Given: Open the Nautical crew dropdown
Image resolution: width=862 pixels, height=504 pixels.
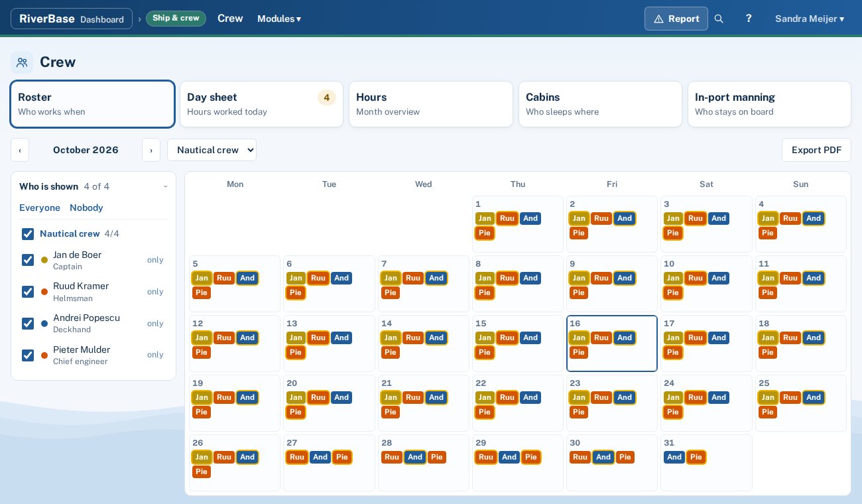Looking at the screenshot, I should click(212, 150).
